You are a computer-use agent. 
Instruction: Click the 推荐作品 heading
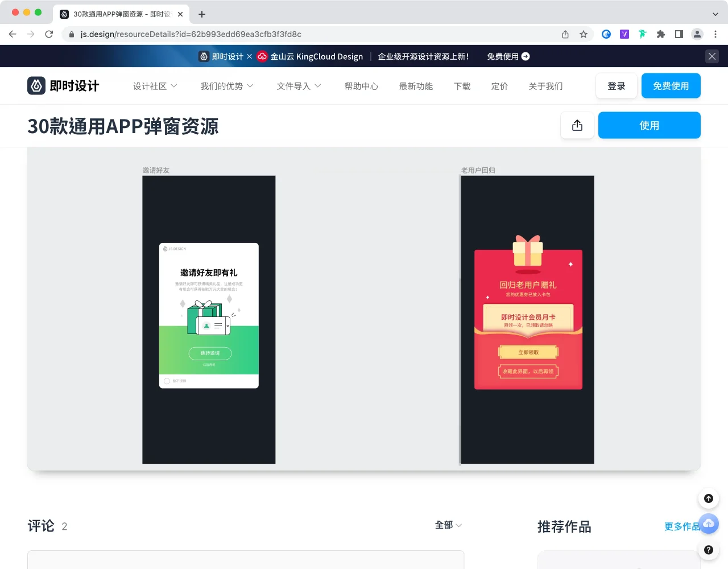(564, 527)
